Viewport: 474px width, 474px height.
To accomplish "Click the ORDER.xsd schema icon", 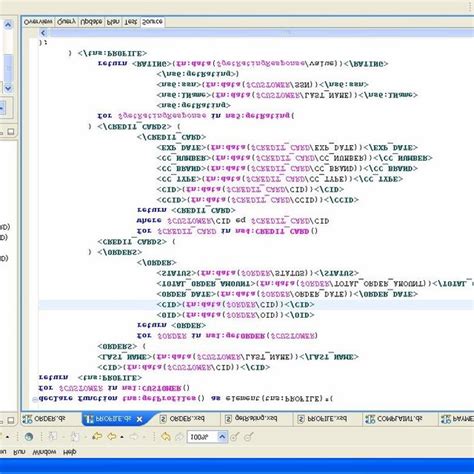I will click(x=163, y=419).
